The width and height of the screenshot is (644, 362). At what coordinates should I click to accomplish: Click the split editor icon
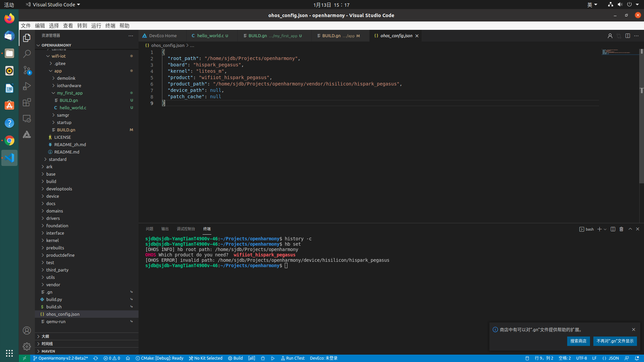coord(628,36)
